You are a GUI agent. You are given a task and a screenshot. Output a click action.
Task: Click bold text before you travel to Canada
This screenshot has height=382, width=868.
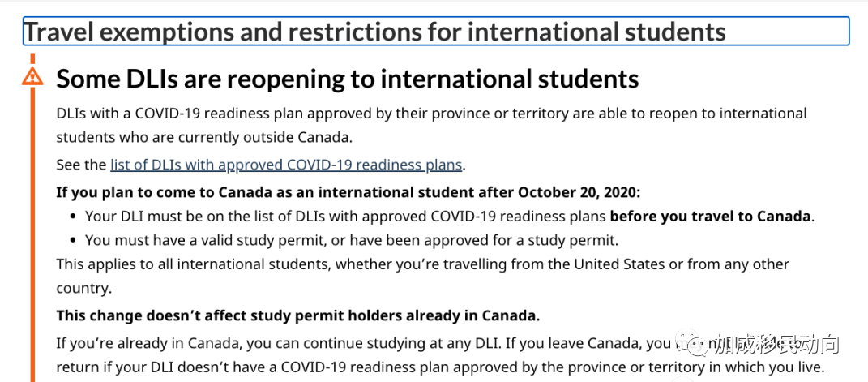point(710,216)
